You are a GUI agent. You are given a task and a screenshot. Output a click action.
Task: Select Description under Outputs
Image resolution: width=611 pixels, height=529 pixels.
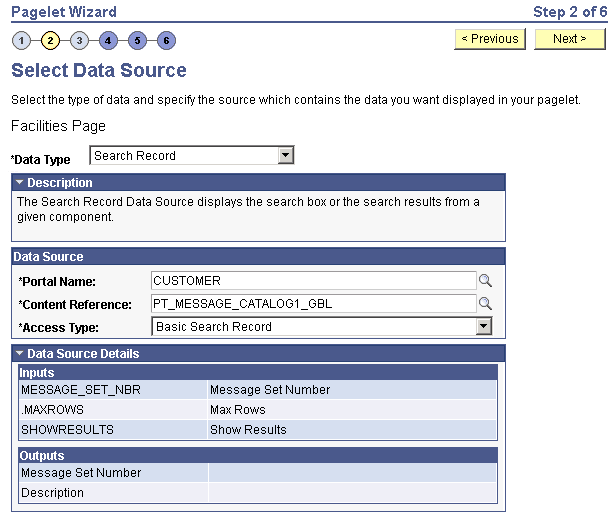point(52,493)
